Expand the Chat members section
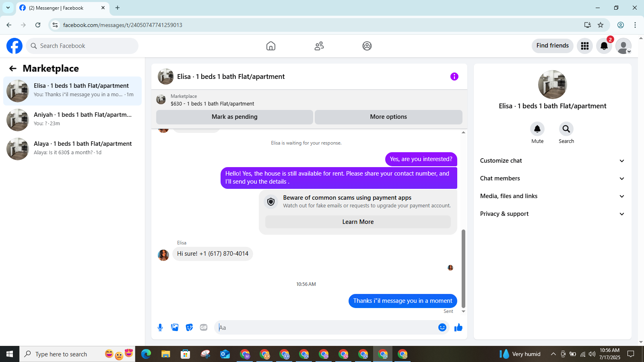The height and width of the screenshot is (362, 644). 552,178
